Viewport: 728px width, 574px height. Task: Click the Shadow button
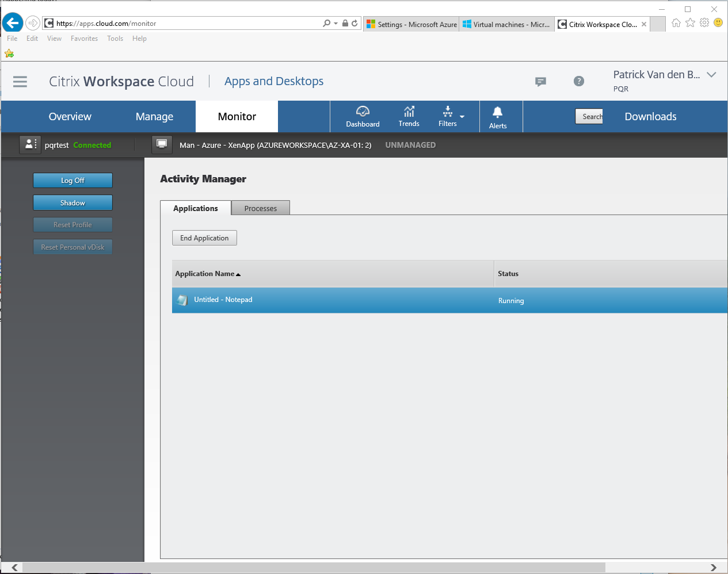pyautogui.click(x=73, y=203)
